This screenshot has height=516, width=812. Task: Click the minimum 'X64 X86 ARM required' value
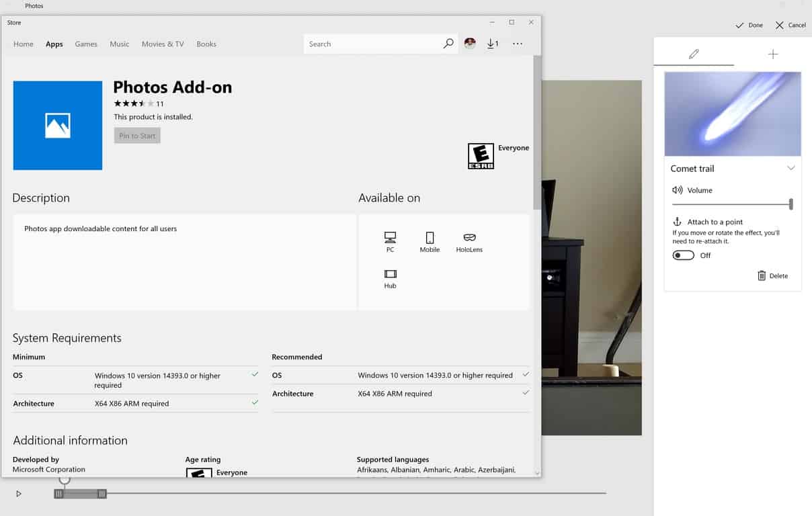pos(132,404)
